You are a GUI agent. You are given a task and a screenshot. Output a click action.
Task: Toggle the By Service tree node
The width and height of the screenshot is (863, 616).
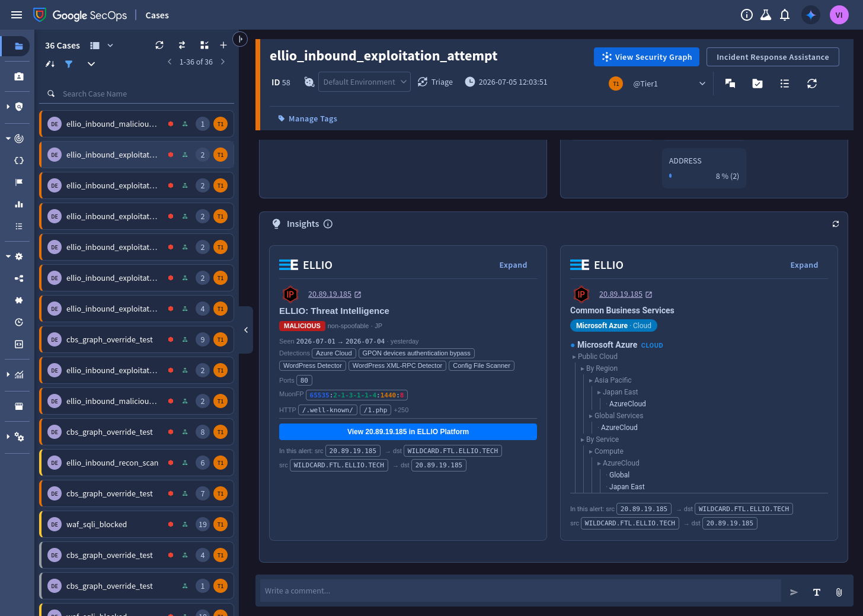pos(582,439)
